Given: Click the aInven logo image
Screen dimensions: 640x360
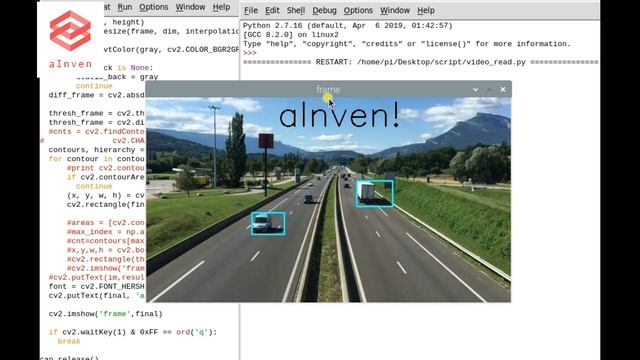Looking at the screenshot, I should (70, 40).
